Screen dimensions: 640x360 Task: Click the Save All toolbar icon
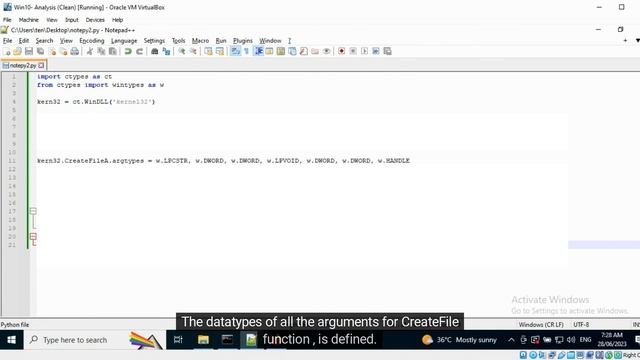[x=40, y=51]
